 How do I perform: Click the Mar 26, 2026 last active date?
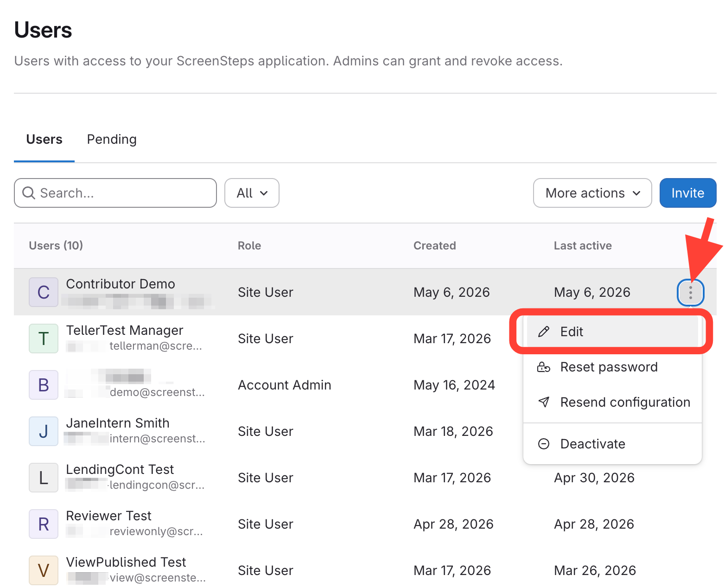point(595,570)
